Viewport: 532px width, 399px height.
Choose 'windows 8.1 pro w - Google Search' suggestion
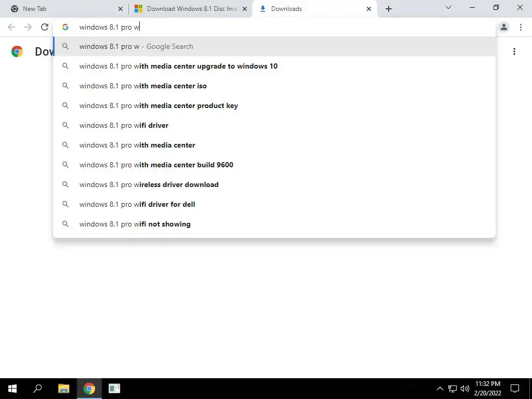(x=274, y=46)
